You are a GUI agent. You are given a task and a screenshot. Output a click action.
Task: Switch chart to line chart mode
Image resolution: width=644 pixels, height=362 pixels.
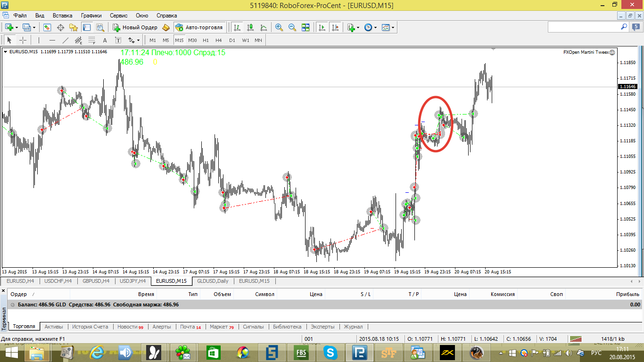tap(264, 27)
